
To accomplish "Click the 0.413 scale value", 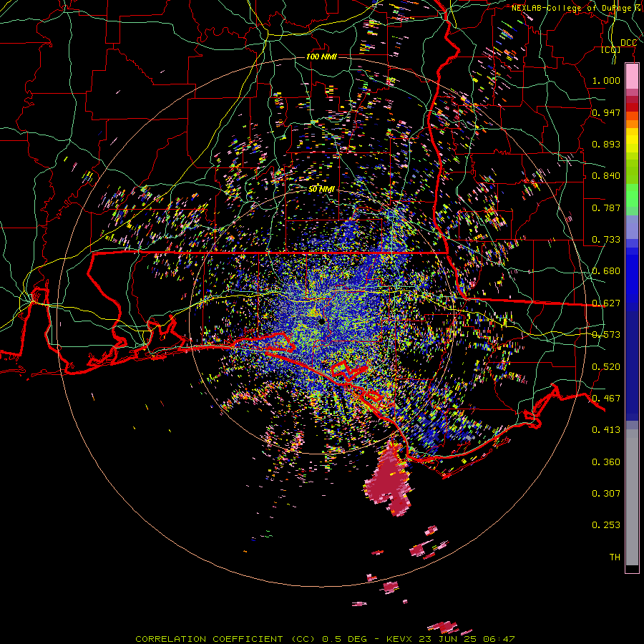I will (606, 430).
